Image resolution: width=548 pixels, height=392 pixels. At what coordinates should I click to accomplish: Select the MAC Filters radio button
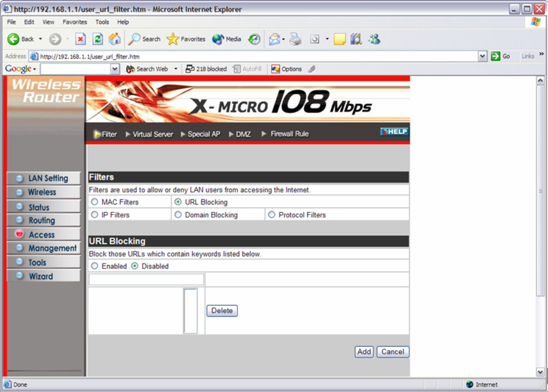[x=94, y=202]
